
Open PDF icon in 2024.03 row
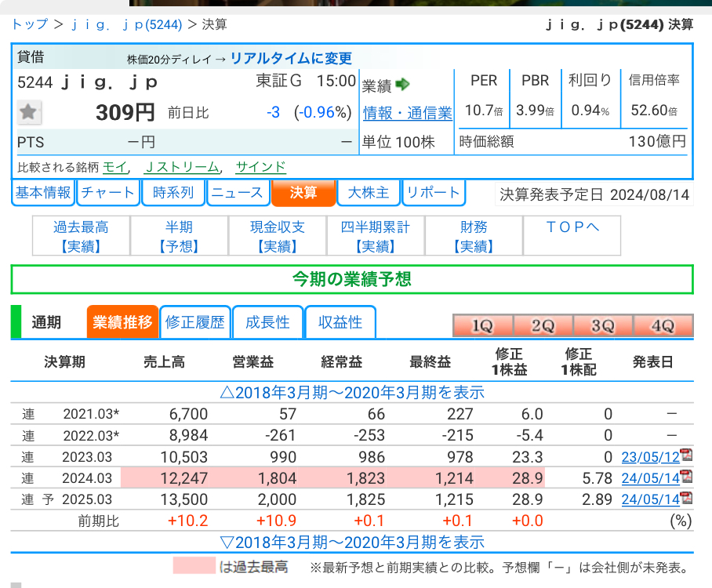(x=687, y=477)
